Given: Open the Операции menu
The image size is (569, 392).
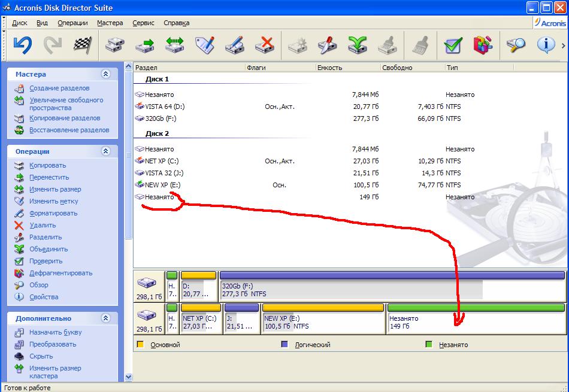Looking at the screenshot, I should pos(72,23).
